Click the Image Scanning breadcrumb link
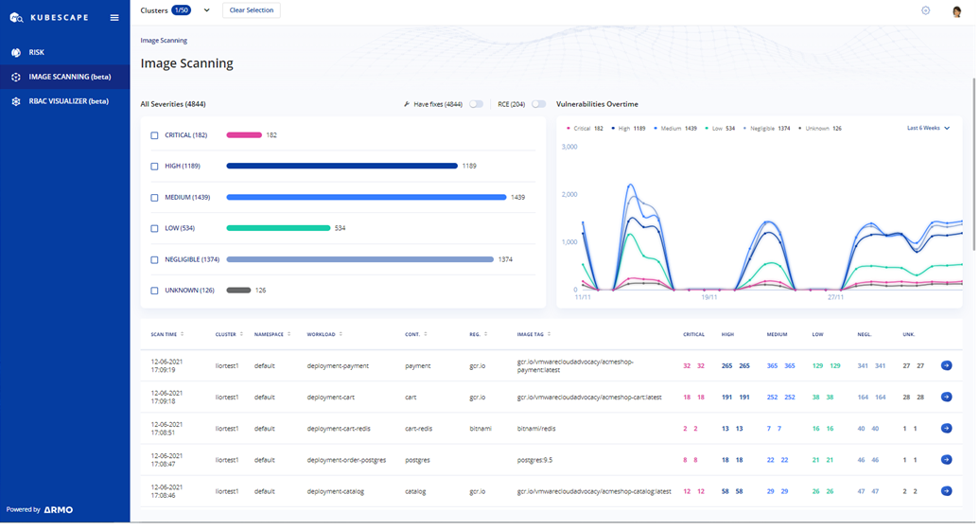This screenshot has height=530, width=980. coord(164,41)
